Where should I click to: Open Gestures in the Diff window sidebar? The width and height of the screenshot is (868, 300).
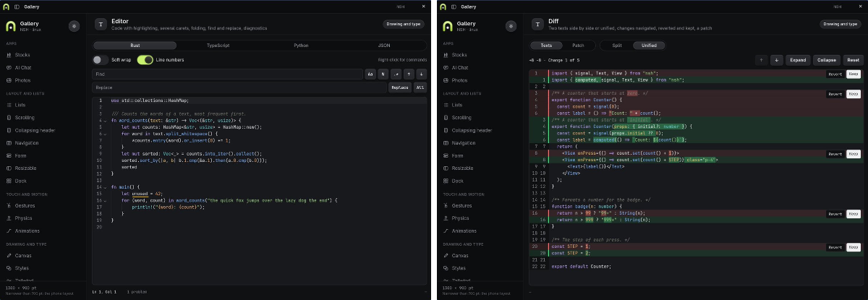[x=480, y=205]
